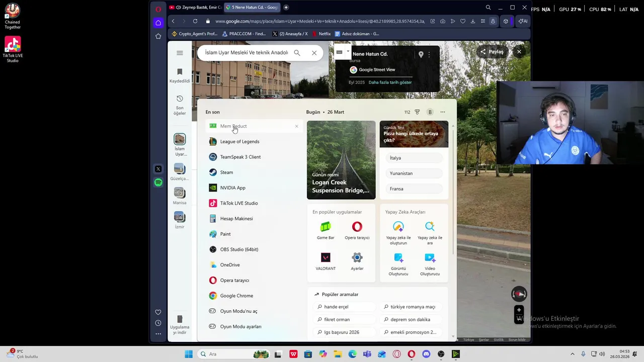Open Logan Creek Suspension Bridge image card

341,160
